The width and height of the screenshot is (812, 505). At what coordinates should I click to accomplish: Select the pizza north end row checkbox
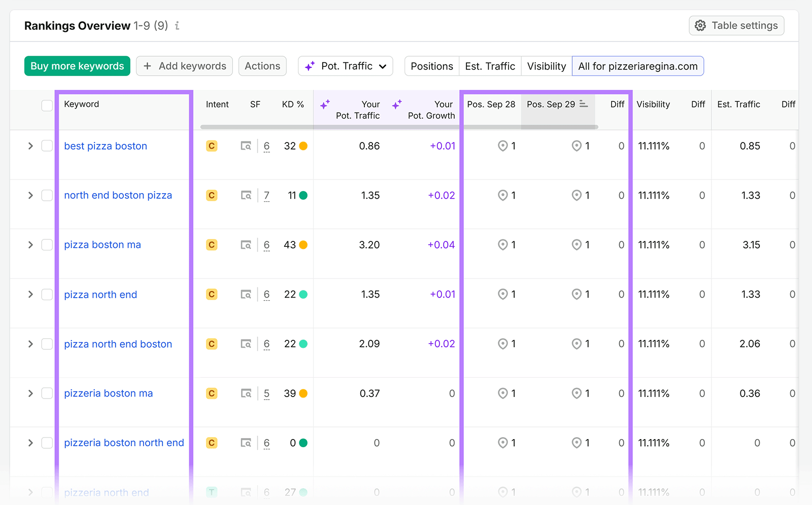(x=47, y=294)
